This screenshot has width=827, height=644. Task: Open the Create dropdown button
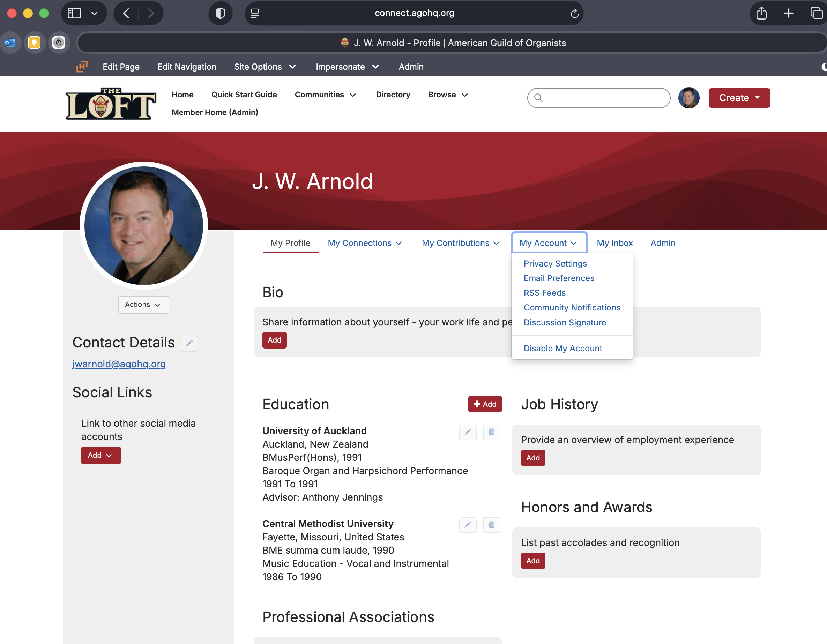coord(739,98)
